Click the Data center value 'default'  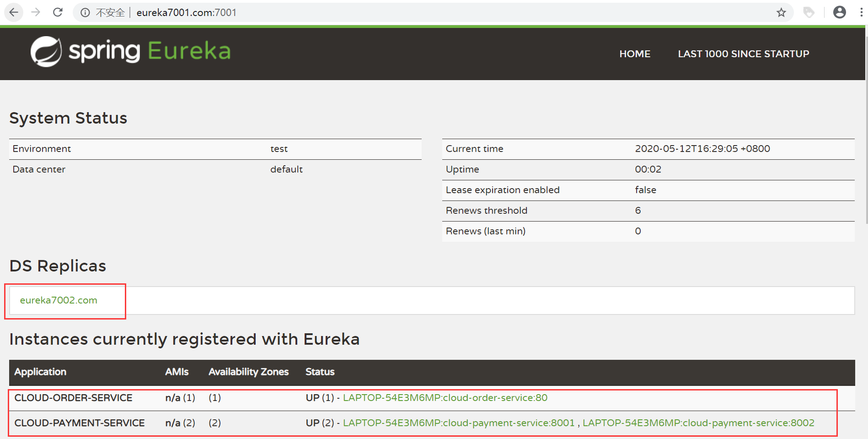tap(286, 169)
